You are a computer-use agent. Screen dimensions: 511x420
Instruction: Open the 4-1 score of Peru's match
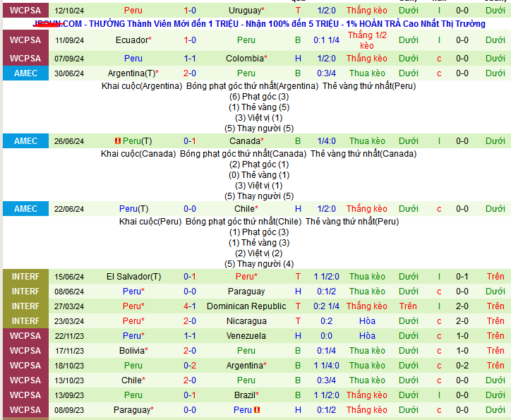pyautogui.click(x=190, y=306)
